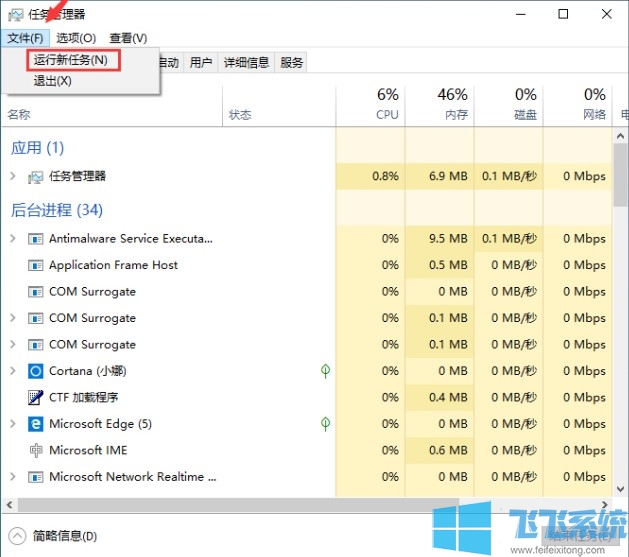
Task: Select the 应用 (1) group heading
Action: click(x=37, y=148)
